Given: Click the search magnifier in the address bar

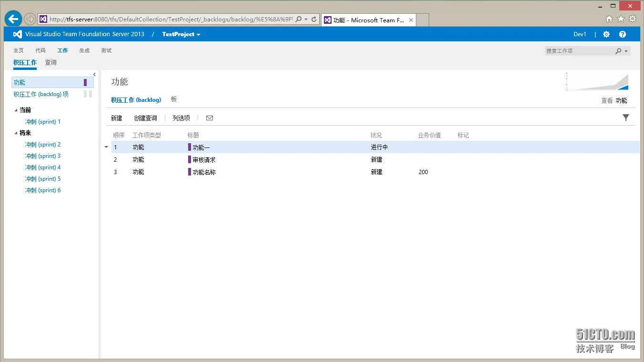Looking at the screenshot, I should 299,20.
